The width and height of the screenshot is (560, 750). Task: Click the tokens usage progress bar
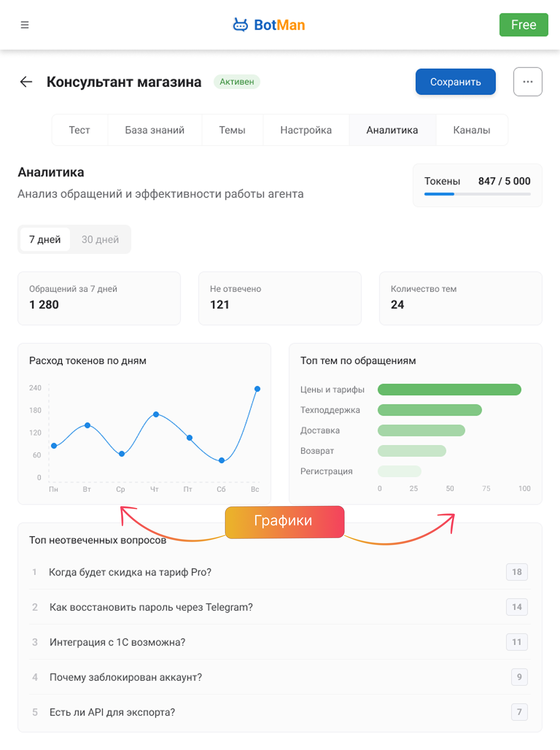477,194
